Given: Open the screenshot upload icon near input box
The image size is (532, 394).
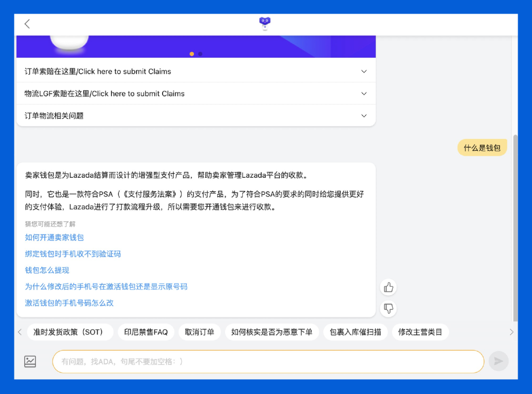Looking at the screenshot, I should tap(30, 361).
